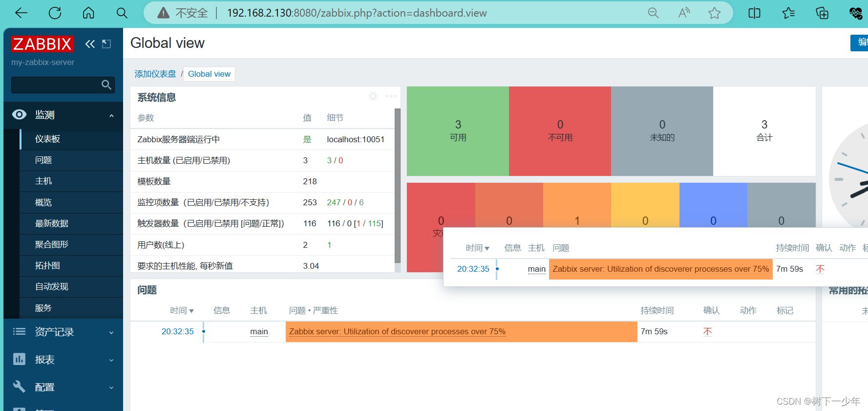The width and height of the screenshot is (868, 411).
Task: Open browser collections icon
Action: point(822,13)
